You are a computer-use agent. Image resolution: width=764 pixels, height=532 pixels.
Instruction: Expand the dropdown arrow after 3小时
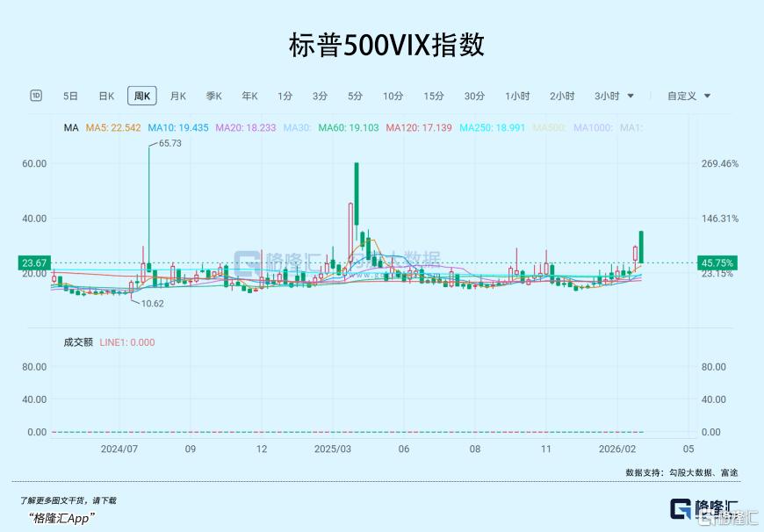coord(630,96)
